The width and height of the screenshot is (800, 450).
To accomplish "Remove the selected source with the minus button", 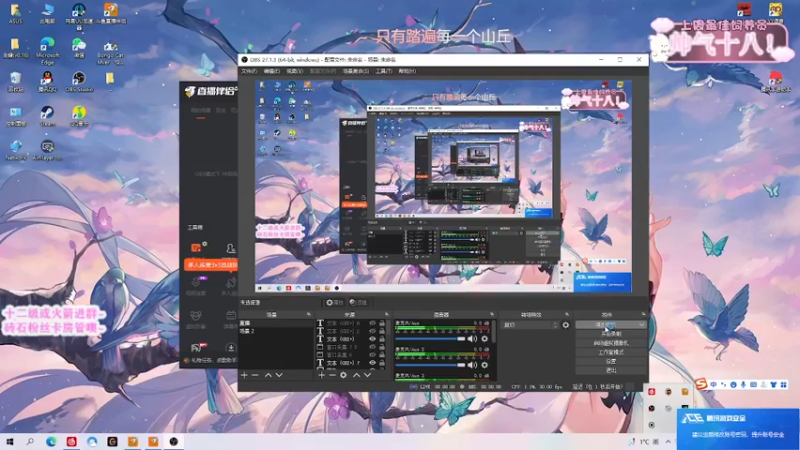I will click(332, 375).
